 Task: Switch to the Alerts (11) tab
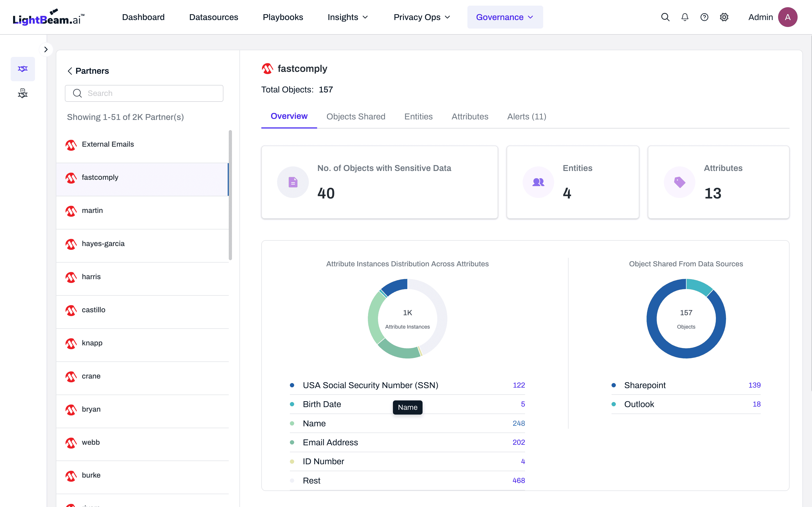[527, 116]
